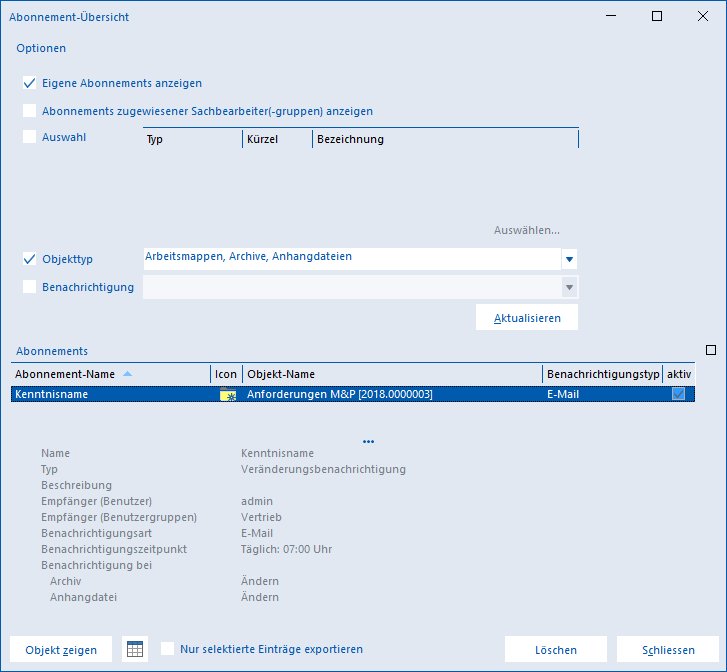Sort by Abonnement-Name column header
Viewport: 727px width, 672px height.
[x=110, y=374]
